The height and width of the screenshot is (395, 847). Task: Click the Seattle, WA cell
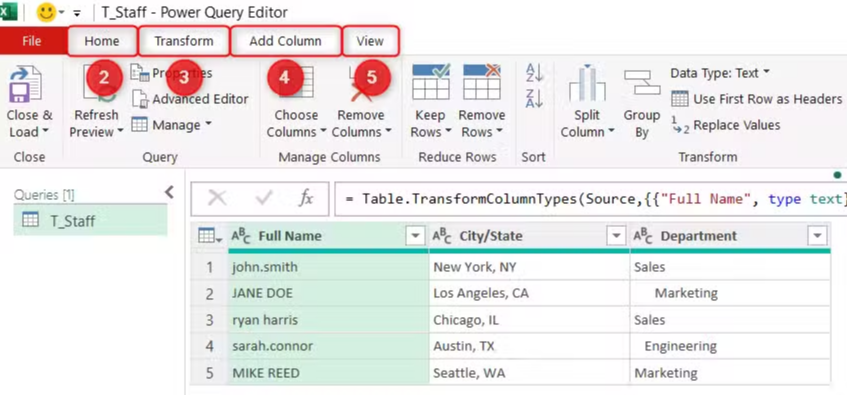(x=529, y=373)
